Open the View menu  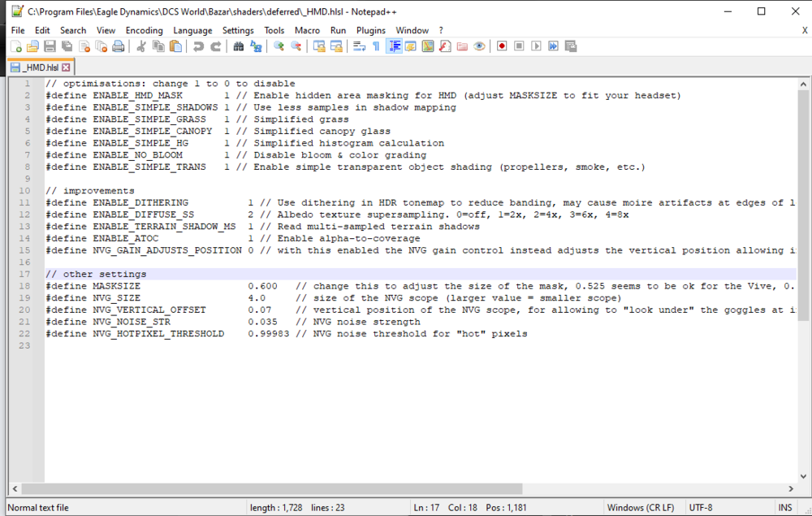pyautogui.click(x=106, y=31)
